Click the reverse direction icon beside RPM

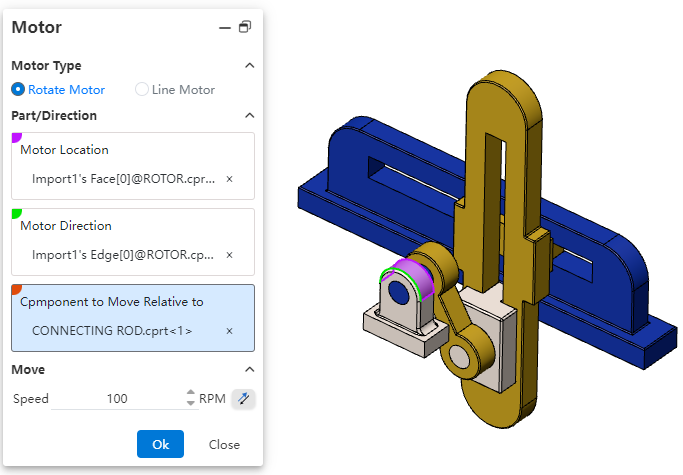tap(242, 399)
